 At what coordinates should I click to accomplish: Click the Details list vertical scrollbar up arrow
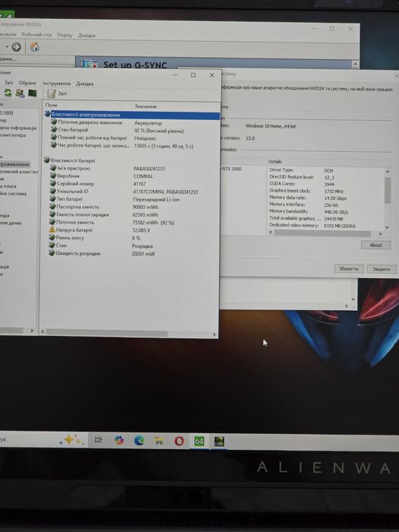388,172
